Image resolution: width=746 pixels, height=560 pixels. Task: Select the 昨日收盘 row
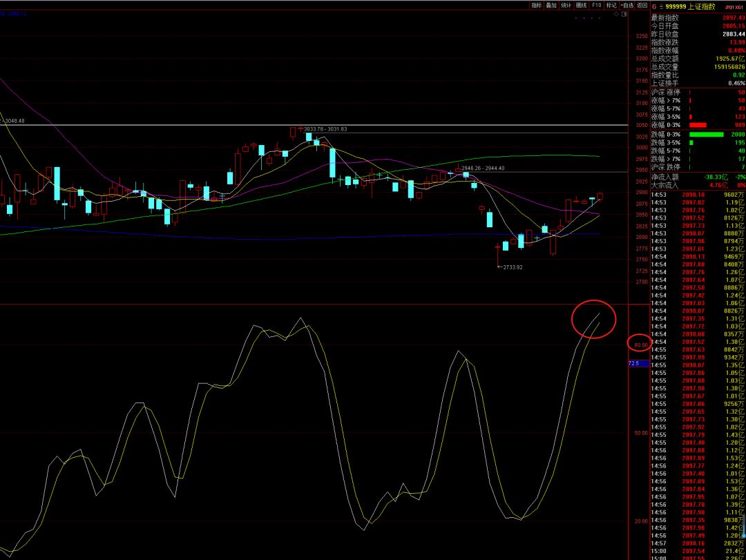pos(698,34)
